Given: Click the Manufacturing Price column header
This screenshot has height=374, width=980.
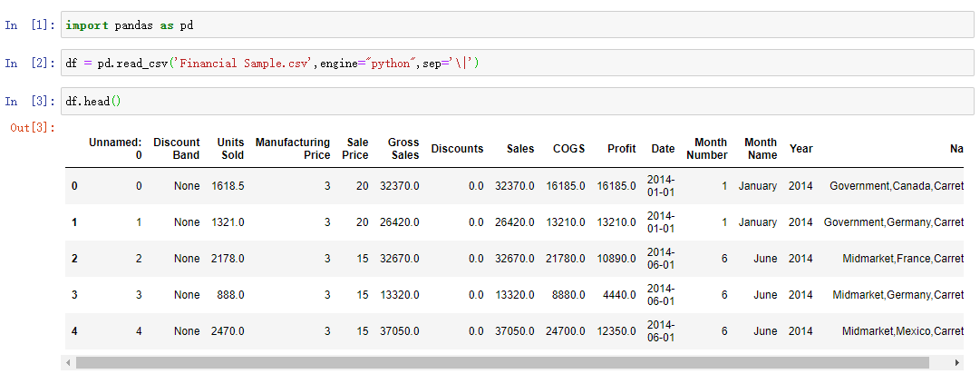Looking at the screenshot, I should pos(293,149).
